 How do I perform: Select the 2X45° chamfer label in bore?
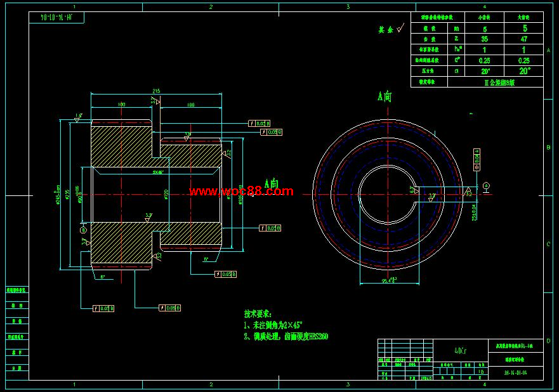click(157, 172)
